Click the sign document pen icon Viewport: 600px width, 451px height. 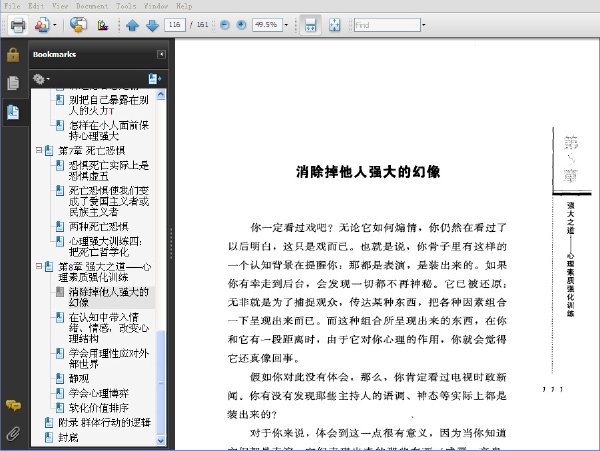tap(103, 25)
